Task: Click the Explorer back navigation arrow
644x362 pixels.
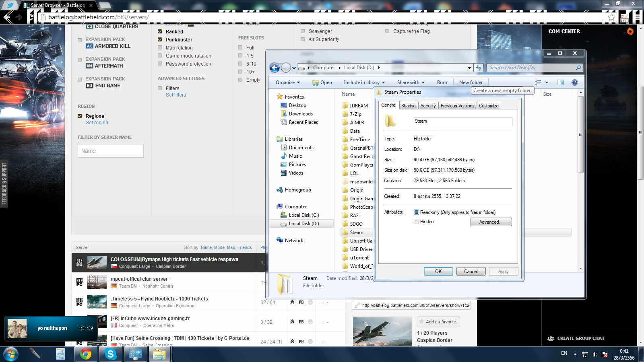Action: click(x=275, y=68)
